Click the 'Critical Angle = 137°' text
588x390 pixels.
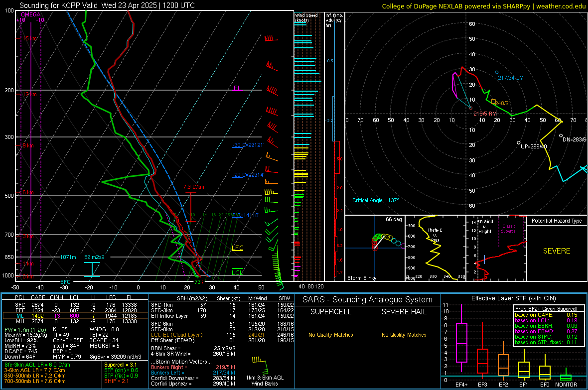point(376,200)
